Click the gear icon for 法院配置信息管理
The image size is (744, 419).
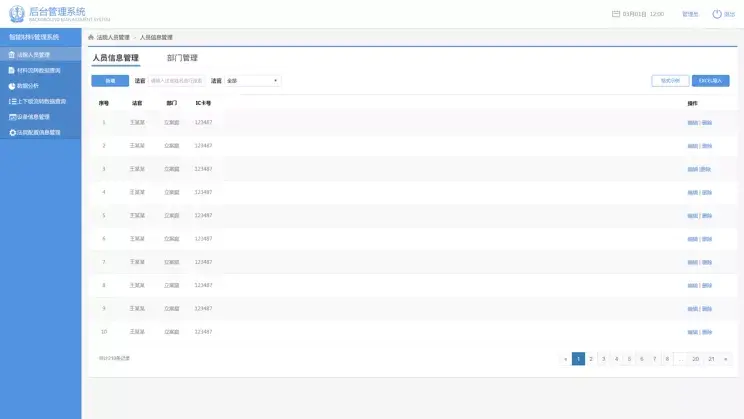11,132
